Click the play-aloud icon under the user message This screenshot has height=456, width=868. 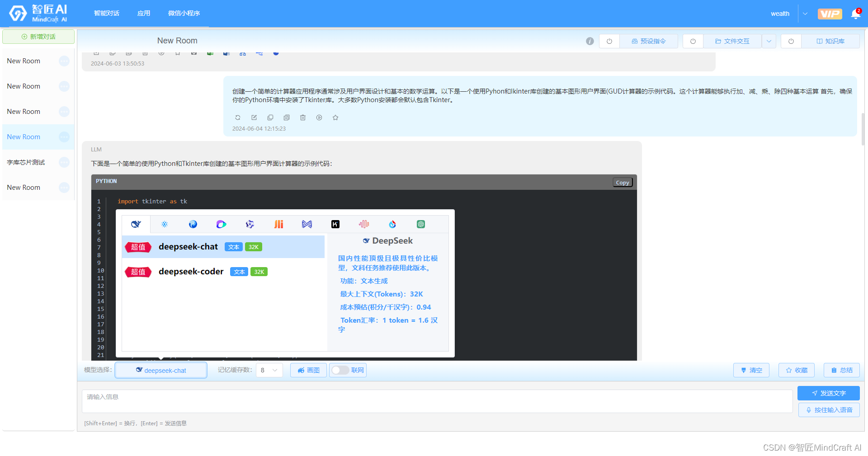319,118
